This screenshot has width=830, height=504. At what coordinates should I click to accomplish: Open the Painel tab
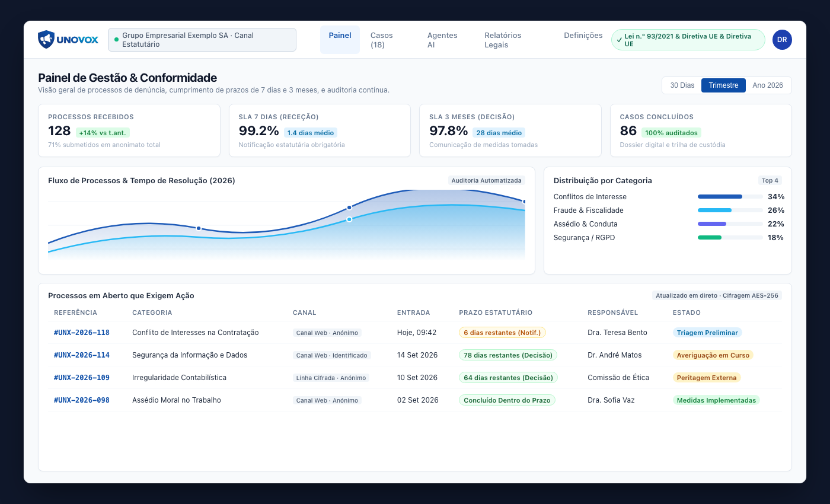(x=340, y=40)
